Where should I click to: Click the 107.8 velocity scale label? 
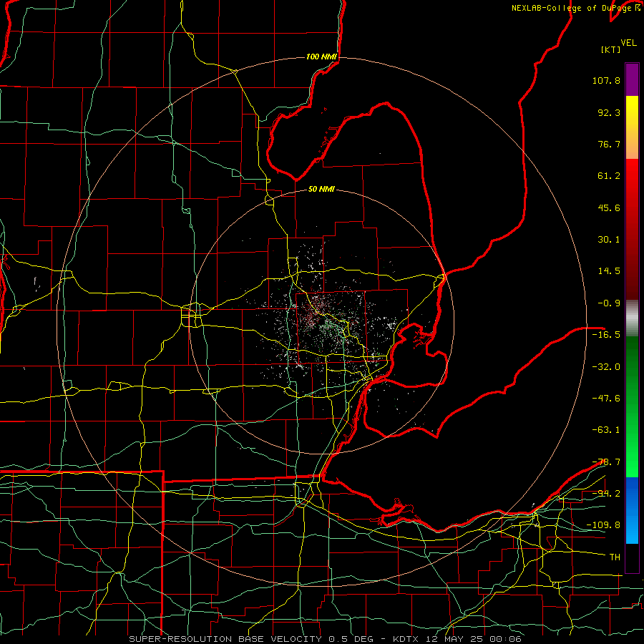(x=606, y=80)
